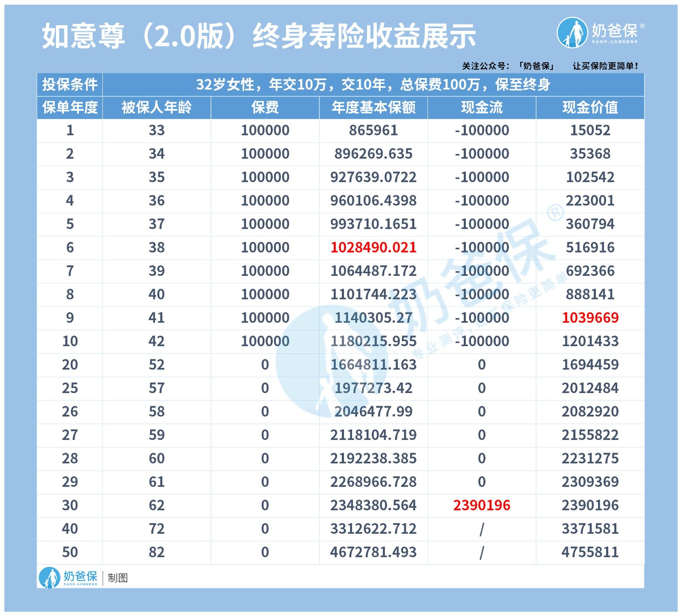Click the value 2348380.564

tap(373, 506)
